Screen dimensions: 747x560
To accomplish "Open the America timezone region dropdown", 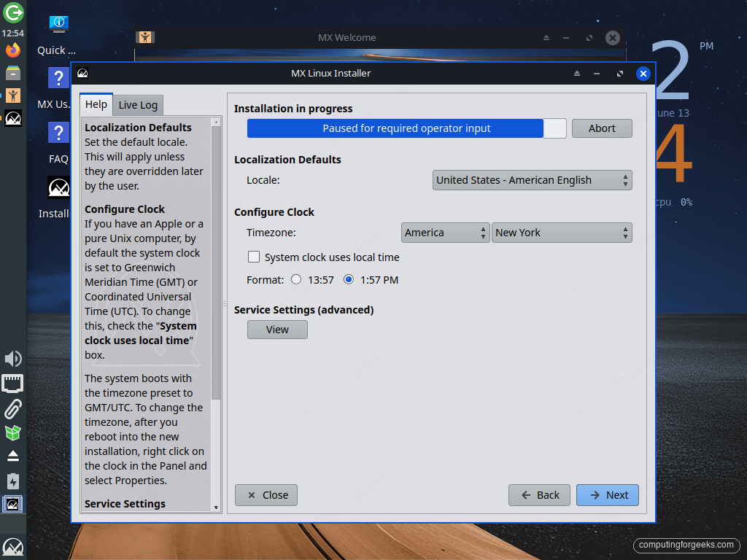I will [x=446, y=233].
